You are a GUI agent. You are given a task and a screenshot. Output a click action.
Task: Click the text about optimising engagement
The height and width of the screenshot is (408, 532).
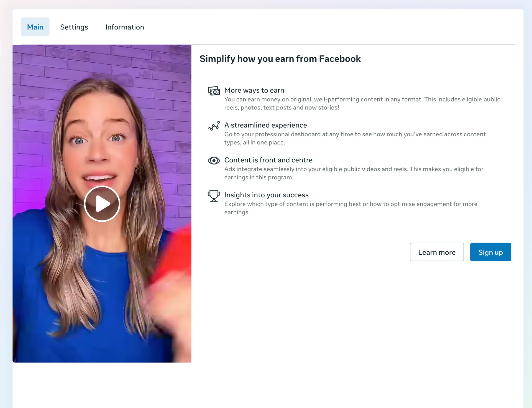351,208
